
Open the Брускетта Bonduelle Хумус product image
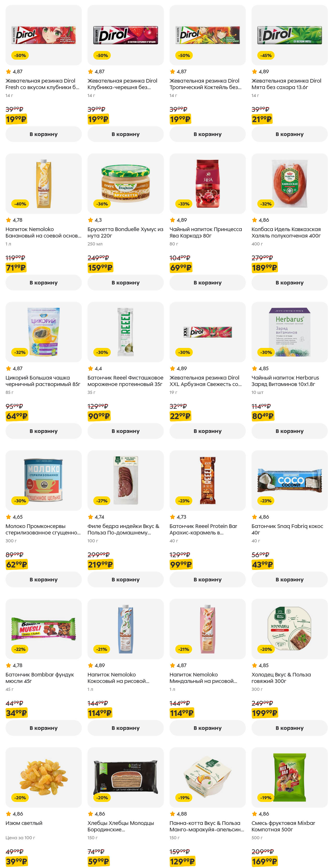tap(125, 184)
